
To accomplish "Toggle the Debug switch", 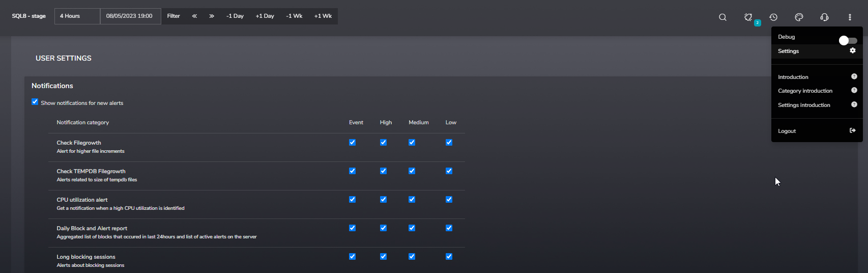I will (x=848, y=40).
